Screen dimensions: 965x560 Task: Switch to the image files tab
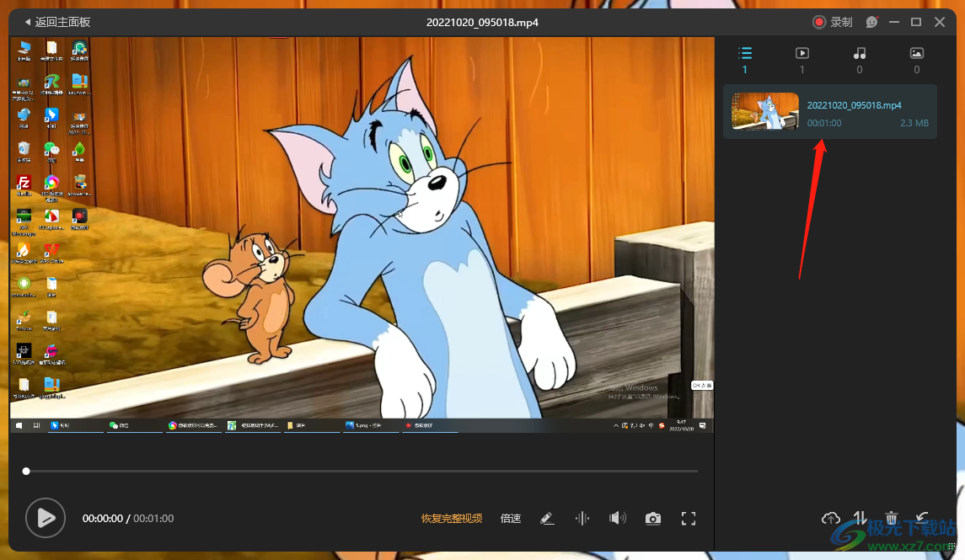click(x=916, y=60)
